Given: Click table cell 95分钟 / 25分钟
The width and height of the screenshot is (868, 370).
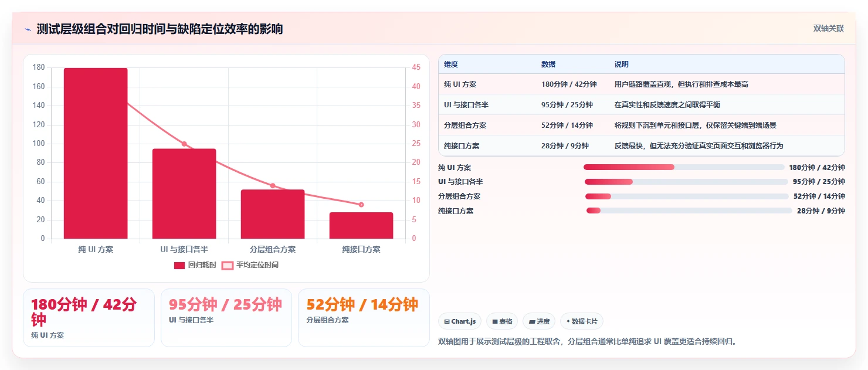Looking at the screenshot, I should (567, 105).
